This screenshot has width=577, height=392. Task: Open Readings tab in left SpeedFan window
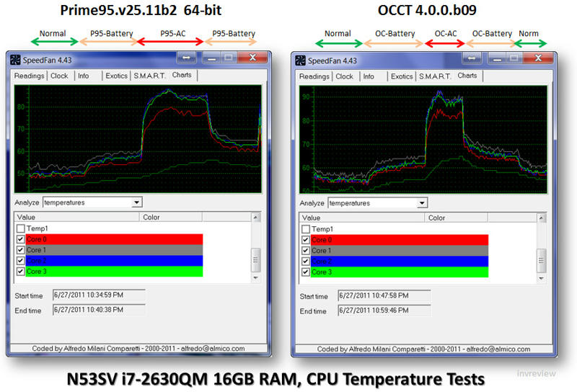29,76
